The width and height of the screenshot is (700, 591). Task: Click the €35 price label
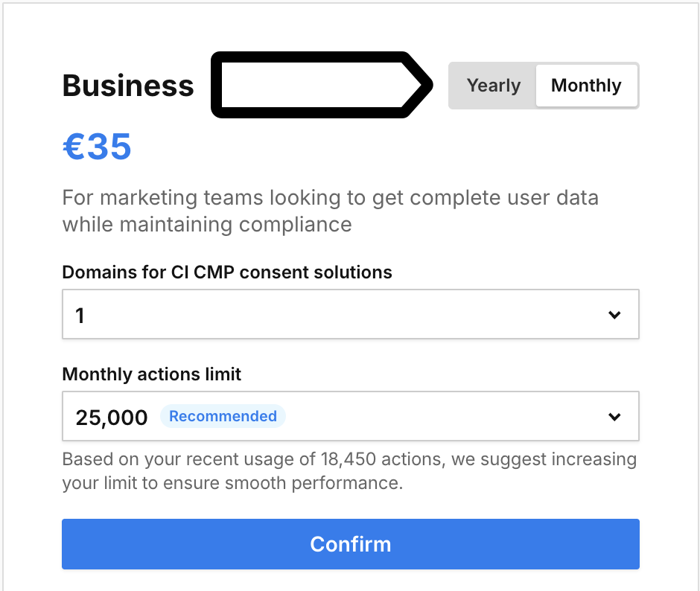pyautogui.click(x=97, y=147)
